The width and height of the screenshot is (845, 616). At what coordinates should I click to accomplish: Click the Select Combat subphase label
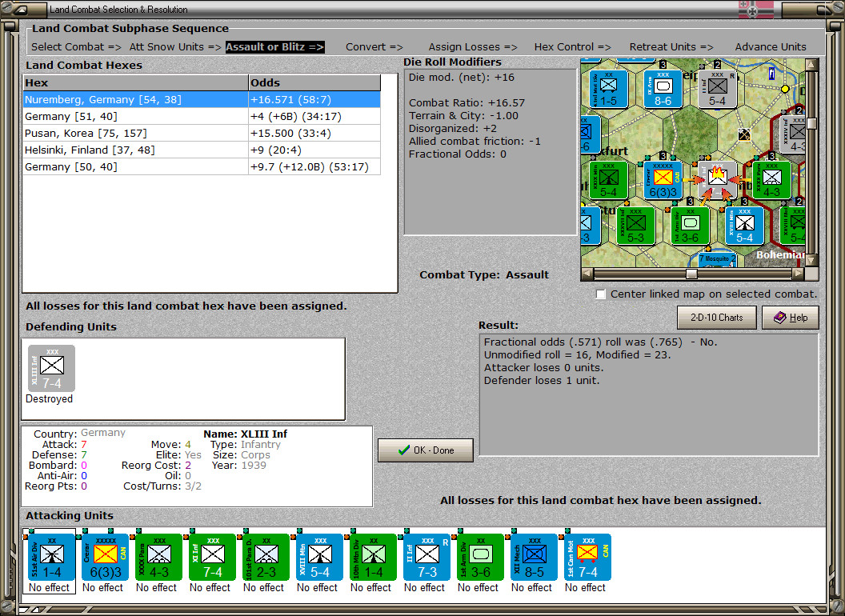coord(76,47)
